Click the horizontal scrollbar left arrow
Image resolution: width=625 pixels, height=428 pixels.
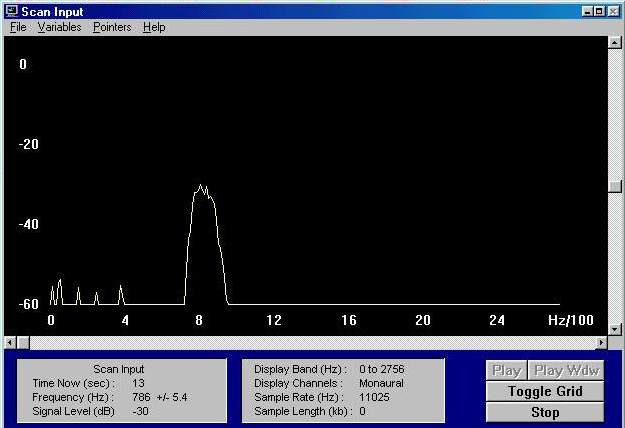11,342
